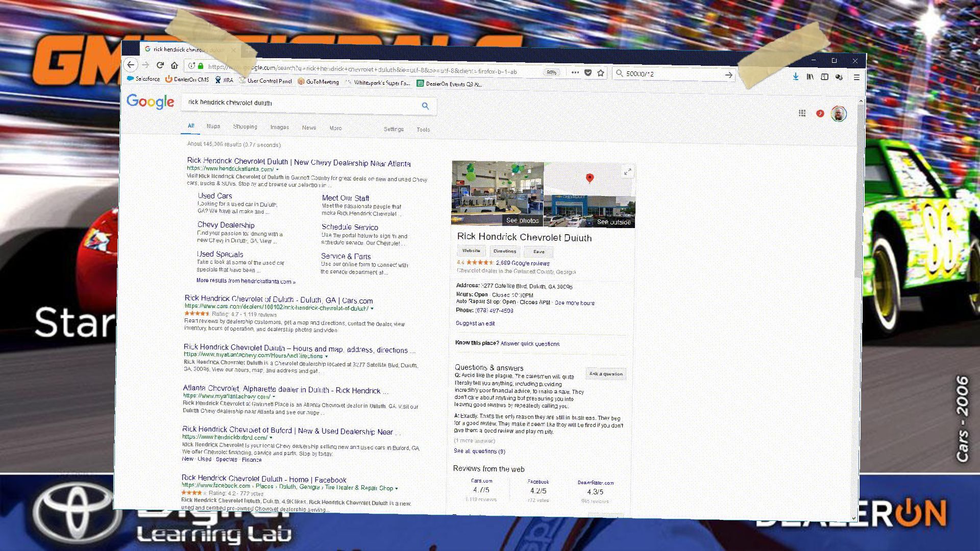Click the green padlock site security icon

201,66
